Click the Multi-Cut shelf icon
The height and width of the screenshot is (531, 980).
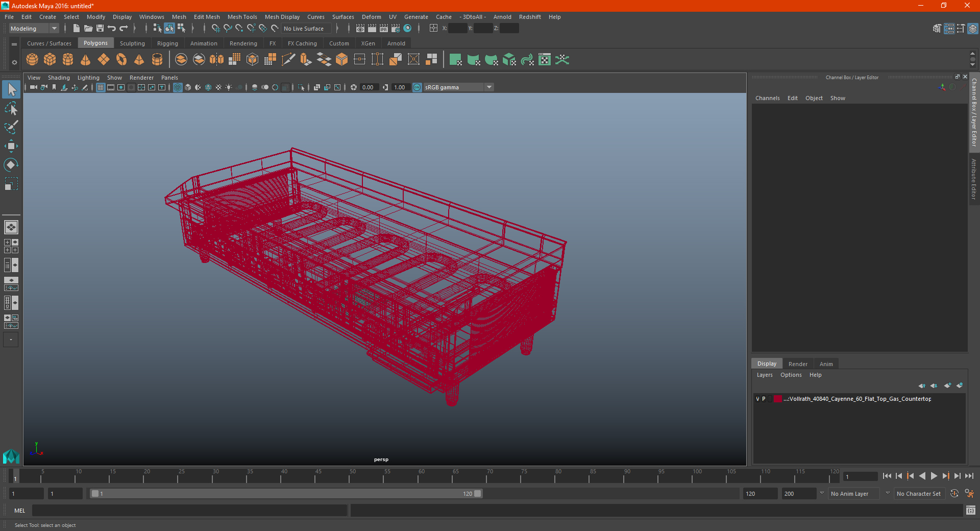288,60
